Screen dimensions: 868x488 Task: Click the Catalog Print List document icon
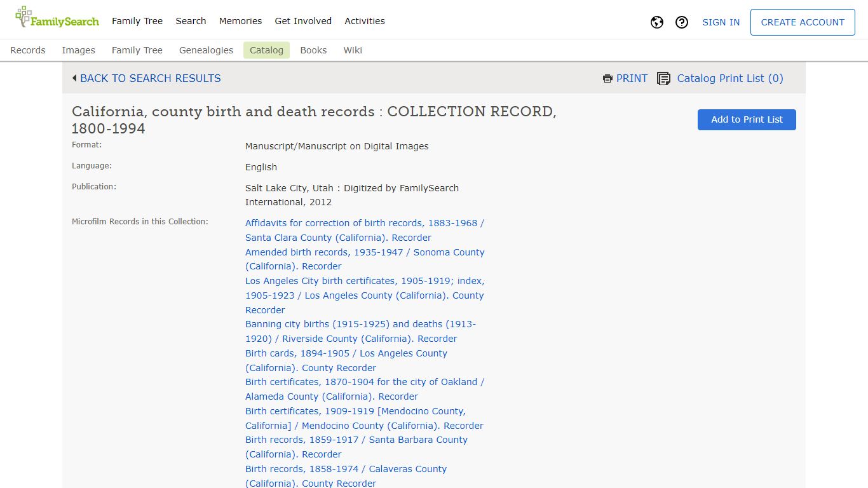pyautogui.click(x=663, y=79)
